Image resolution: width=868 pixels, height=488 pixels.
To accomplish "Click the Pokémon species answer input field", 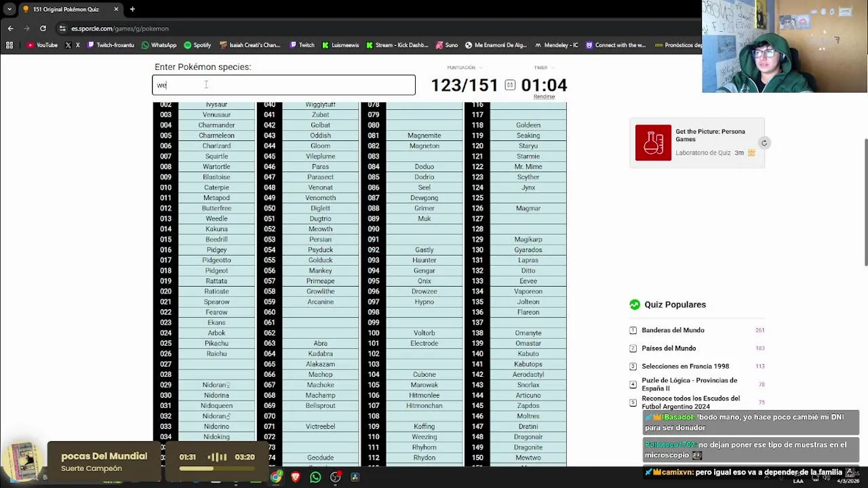I will point(283,85).
